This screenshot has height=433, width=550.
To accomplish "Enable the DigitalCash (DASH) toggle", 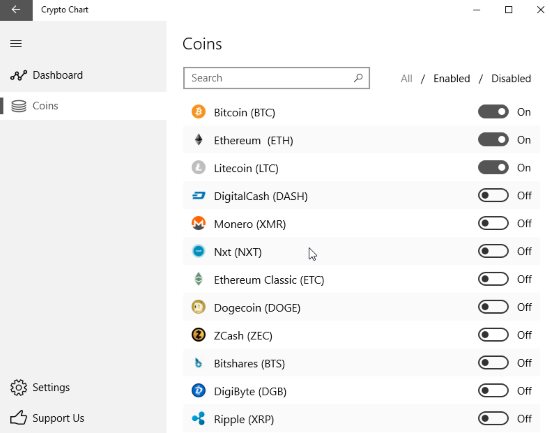I will click(x=493, y=195).
